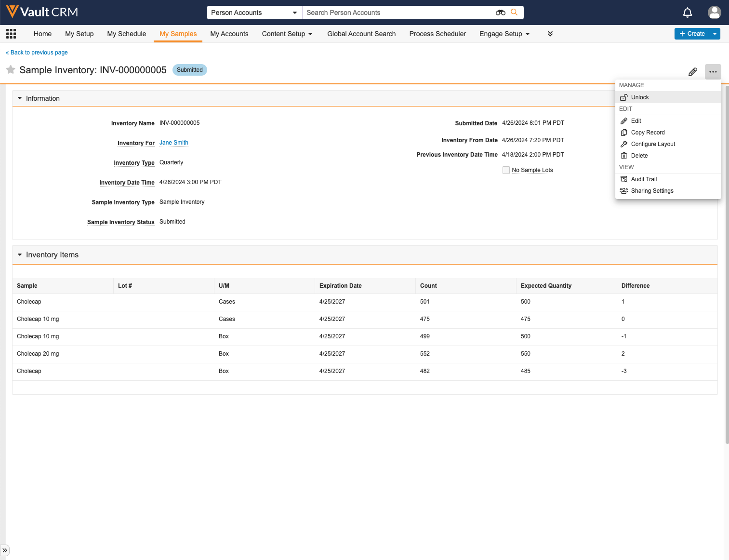Click the notification bell icon
This screenshot has width=729, height=560.
688,13
